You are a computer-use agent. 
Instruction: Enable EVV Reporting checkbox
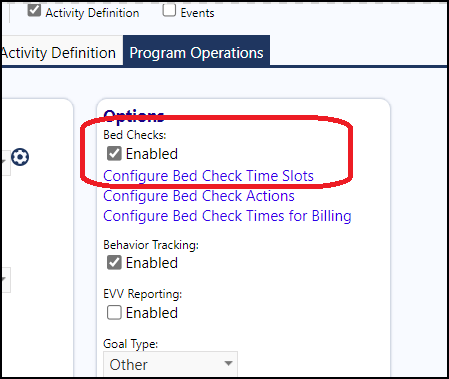pos(114,313)
